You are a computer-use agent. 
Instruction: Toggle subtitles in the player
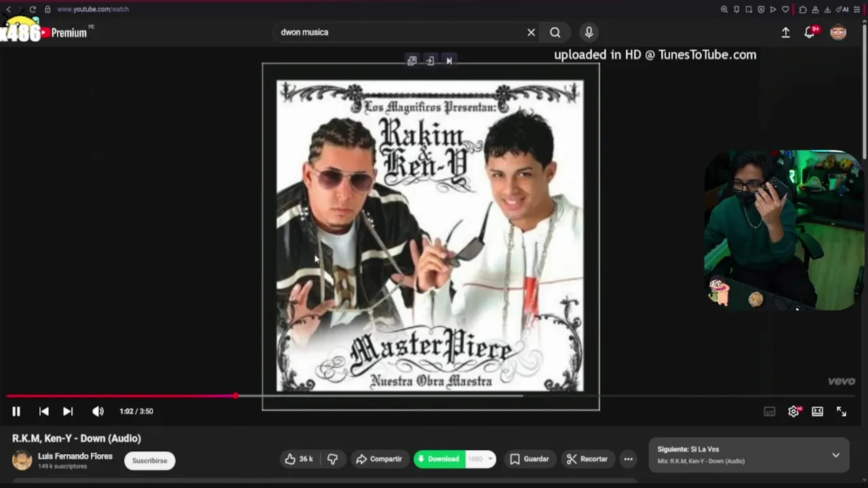coord(770,411)
